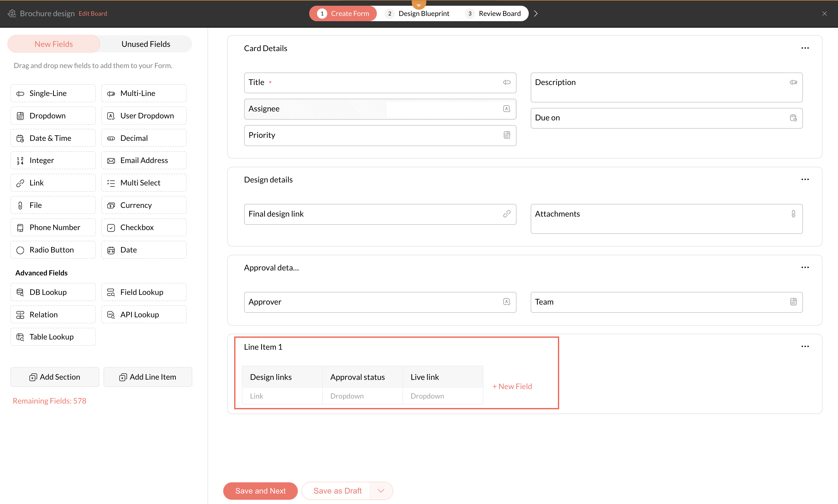Click the Link field chain icon
The width and height of the screenshot is (838, 504).
coord(20,183)
